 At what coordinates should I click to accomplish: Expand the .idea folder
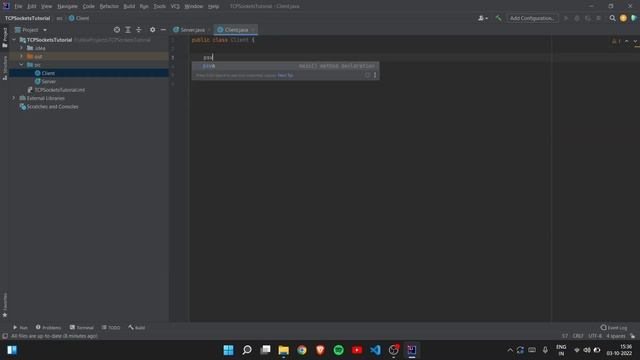point(22,48)
